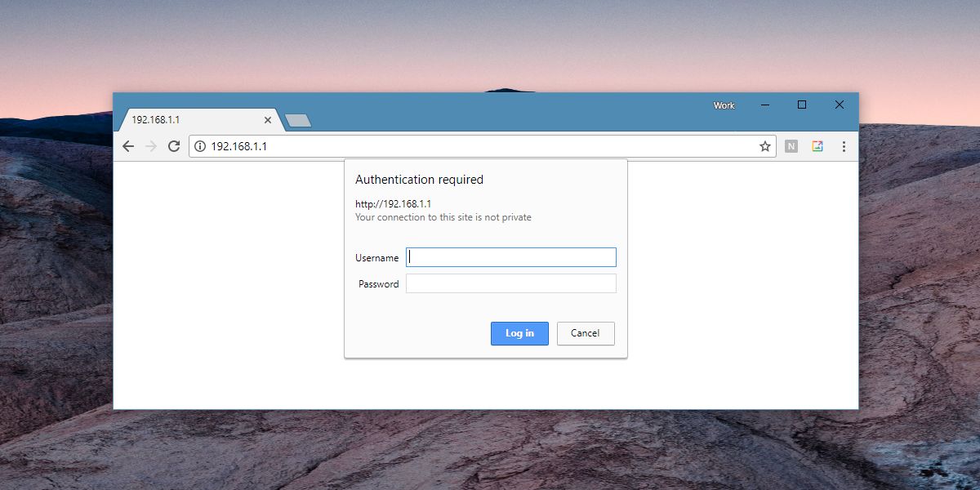
Task: Close the Chrome window
Action: (840, 105)
